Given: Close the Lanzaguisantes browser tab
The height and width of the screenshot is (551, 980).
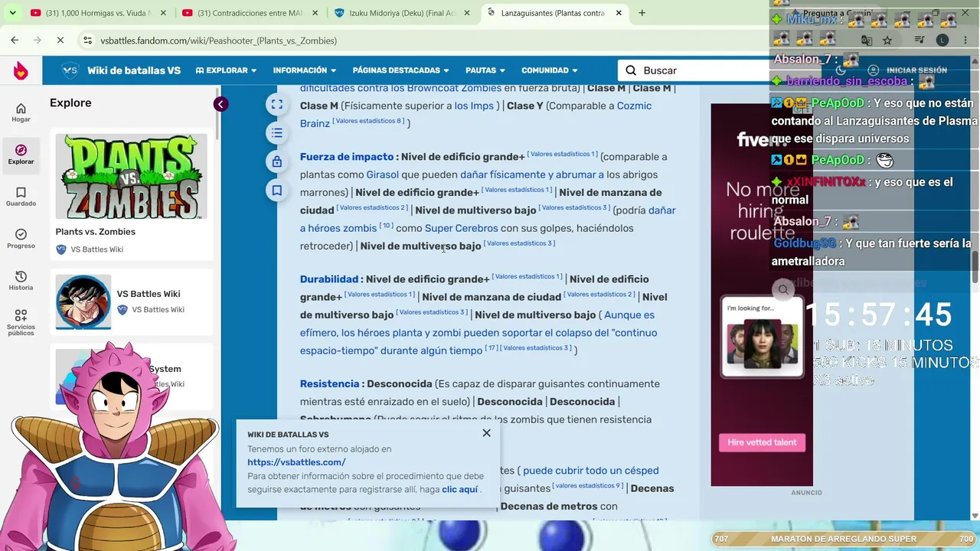Looking at the screenshot, I should [619, 13].
